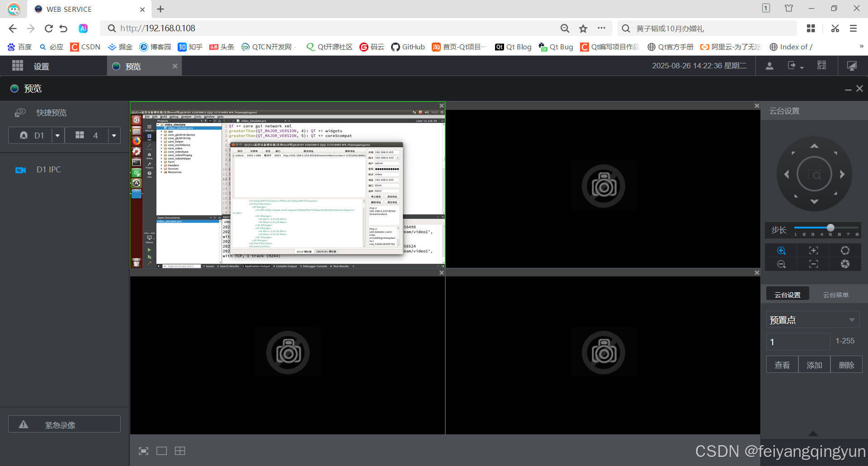Reload page in browser
The height and width of the screenshot is (466, 868).
[x=48, y=29]
